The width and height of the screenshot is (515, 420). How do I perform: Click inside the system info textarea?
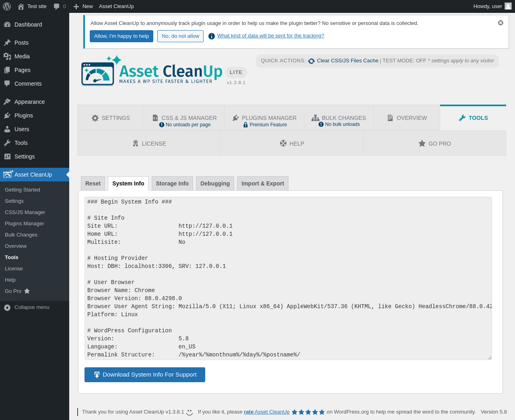288,278
